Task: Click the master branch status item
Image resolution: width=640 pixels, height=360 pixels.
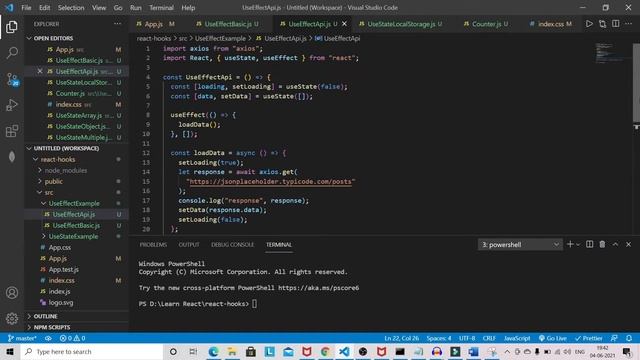Action: [22, 338]
